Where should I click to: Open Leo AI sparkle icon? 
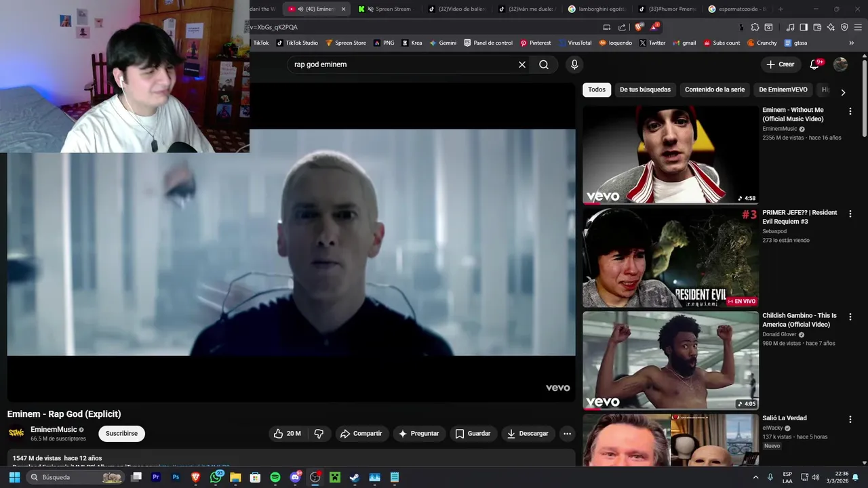[831, 27]
